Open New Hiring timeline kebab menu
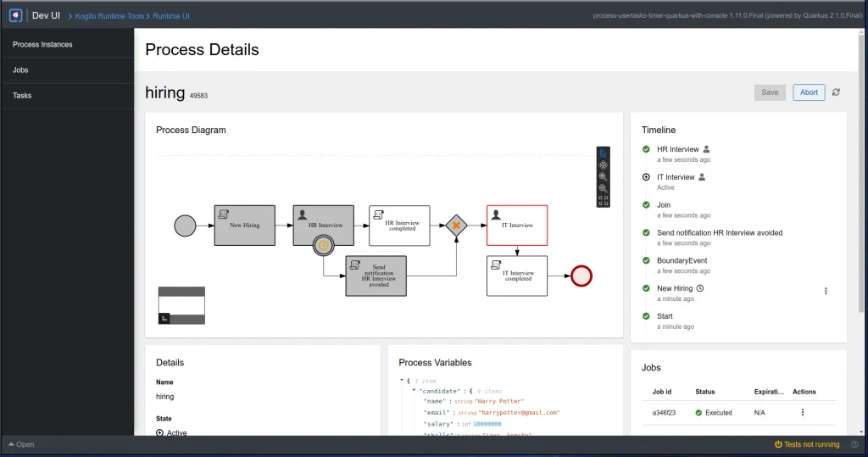This screenshot has width=868, height=457. pos(826,291)
